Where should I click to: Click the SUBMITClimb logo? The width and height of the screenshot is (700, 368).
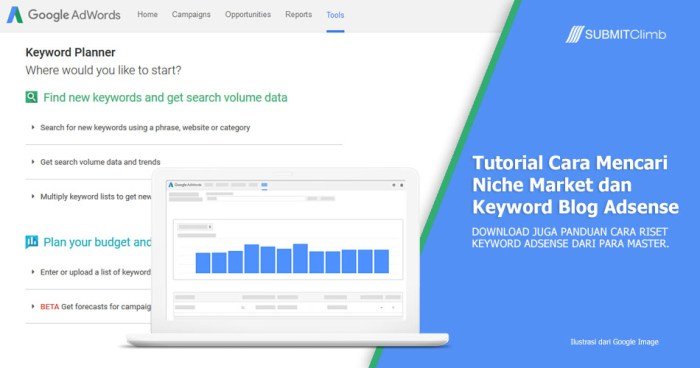616,34
